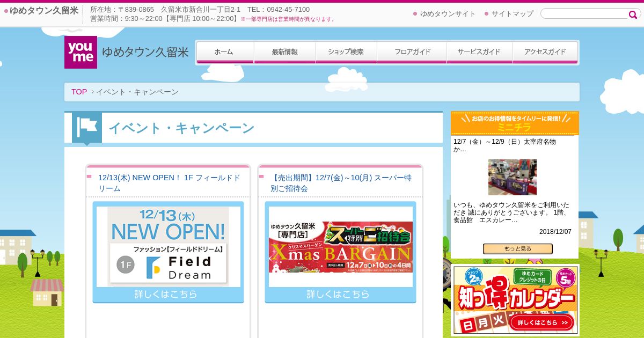Click the Field Dream NEW OPEN banner
Image resolution: width=644 pixels, height=338 pixels.
168,247
